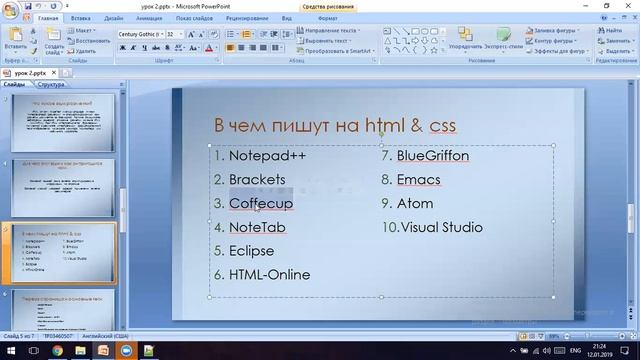
Task: Save the presentation from quick access toolbar
Action: point(28,6)
